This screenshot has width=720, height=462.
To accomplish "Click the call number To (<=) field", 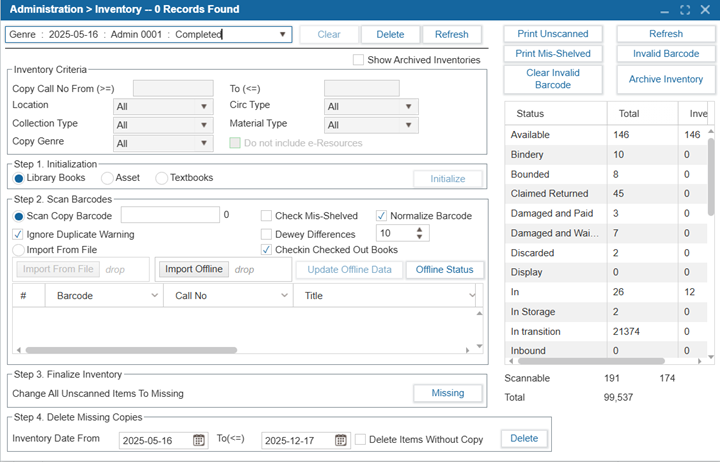I will coord(362,88).
